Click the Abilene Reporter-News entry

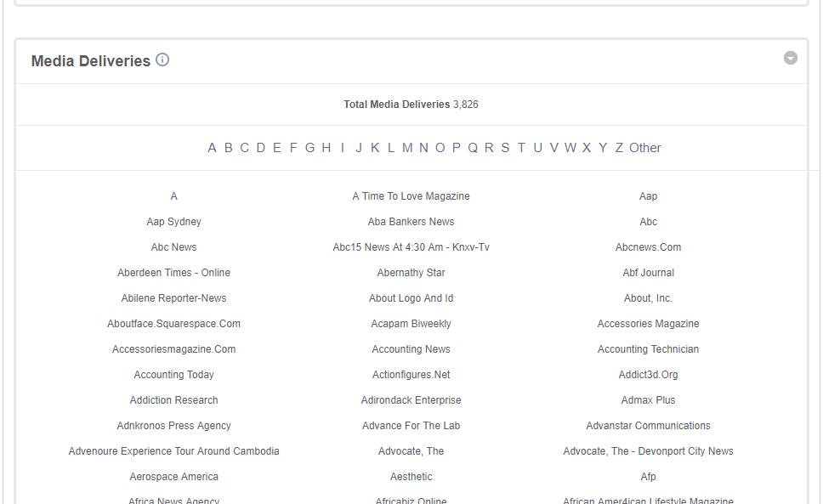[173, 298]
